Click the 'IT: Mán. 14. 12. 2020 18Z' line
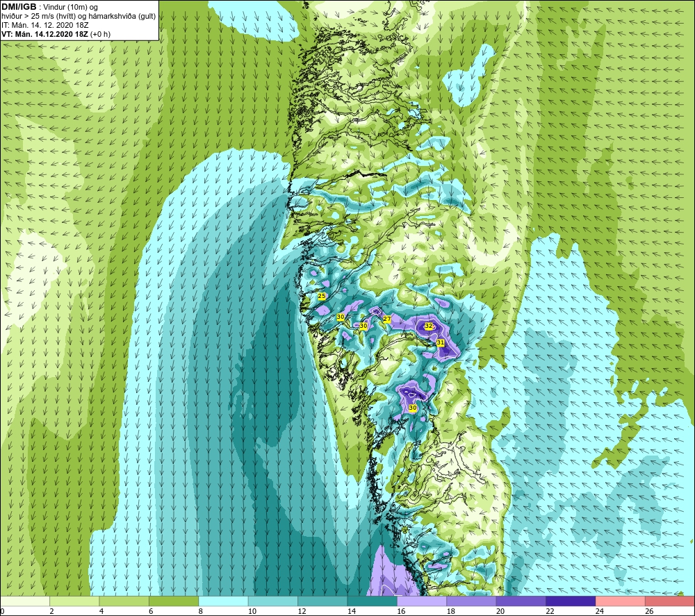The image size is (695, 616). pyautogui.click(x=44, y=25)
